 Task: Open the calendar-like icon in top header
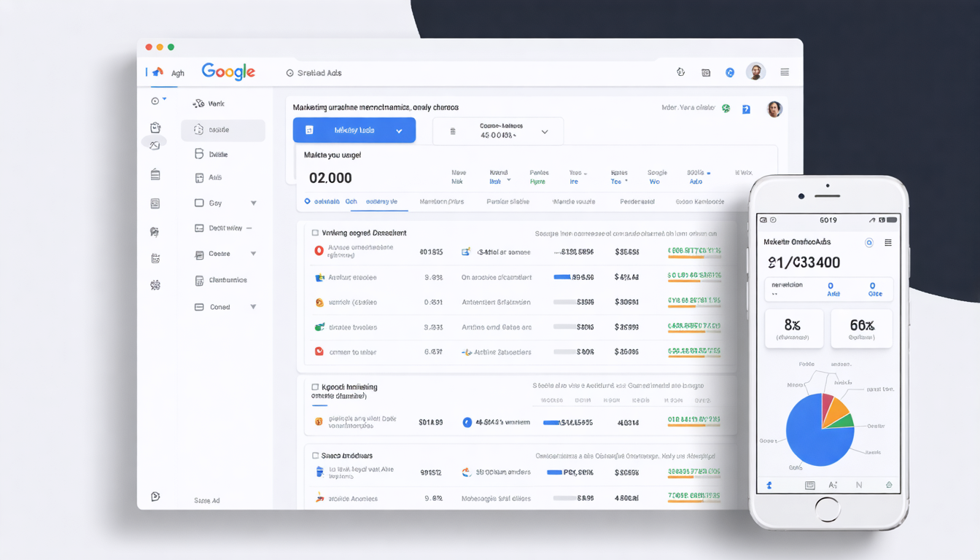coord(706,72)
